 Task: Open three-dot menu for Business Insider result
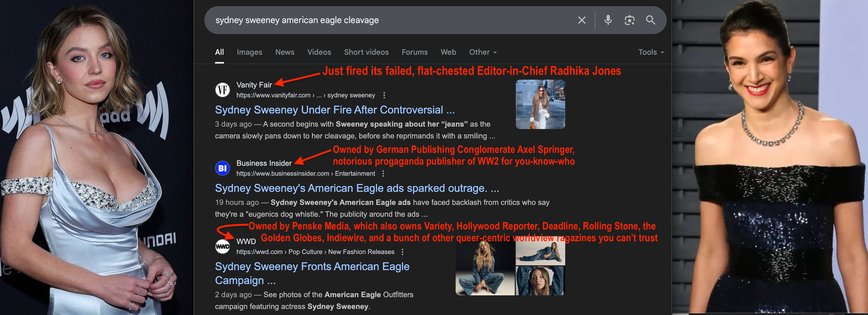click(x=383, y=174)
